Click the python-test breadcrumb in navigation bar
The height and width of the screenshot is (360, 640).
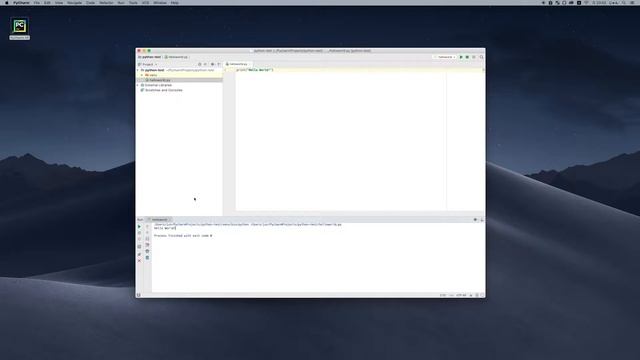[150, 57]
